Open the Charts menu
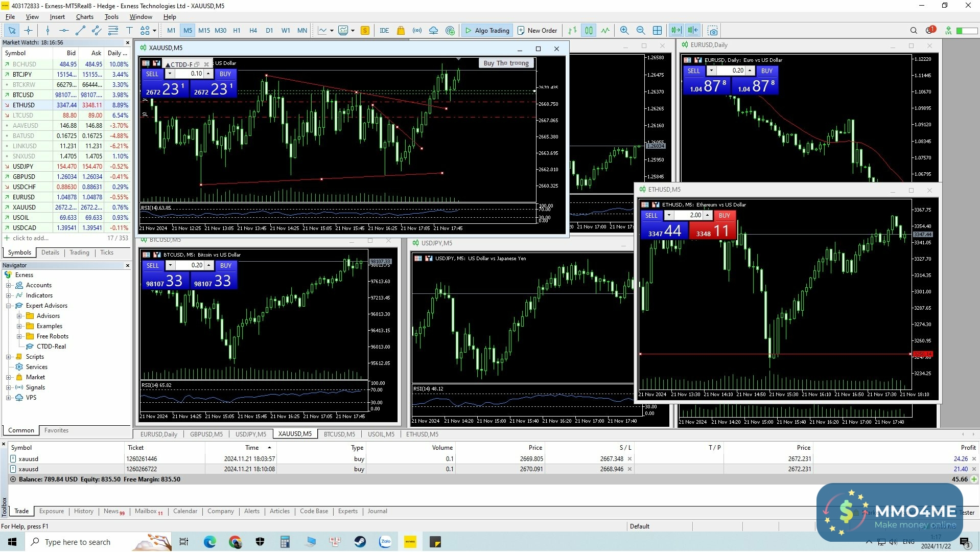Image resolution: width=980 pixels, height=552 pixels. 84,17
